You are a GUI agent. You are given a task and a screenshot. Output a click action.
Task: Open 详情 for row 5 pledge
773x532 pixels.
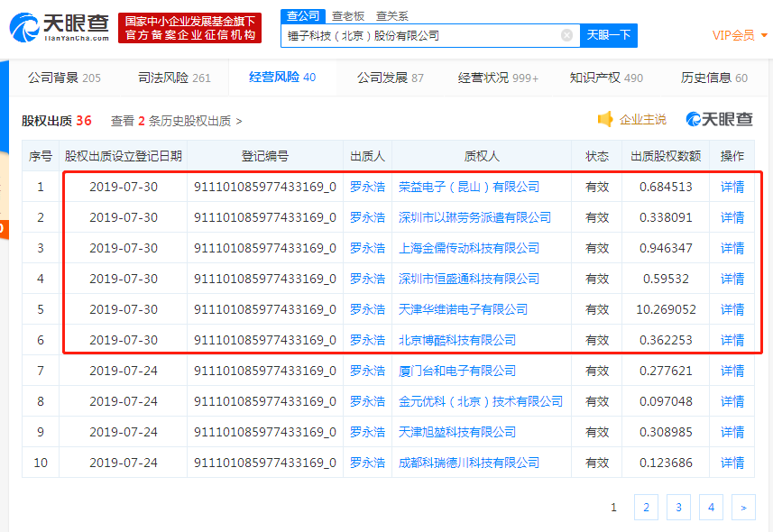click(x=732, y=309)
